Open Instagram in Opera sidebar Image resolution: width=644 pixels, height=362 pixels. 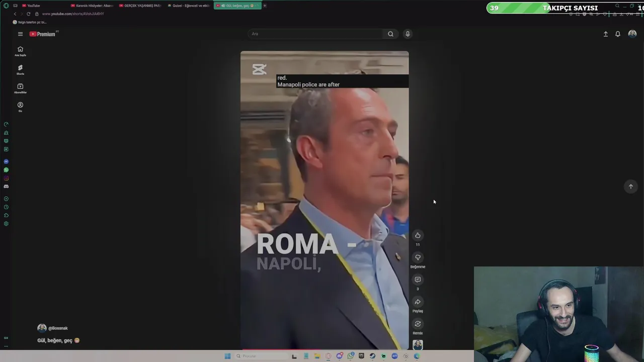point(6,178)
